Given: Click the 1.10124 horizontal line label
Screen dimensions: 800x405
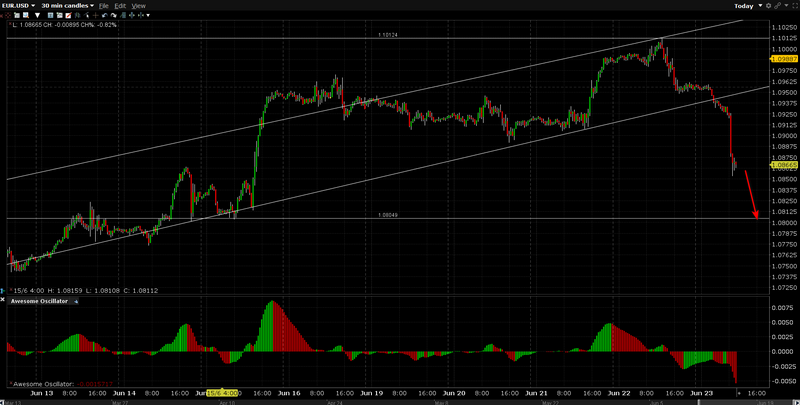Looking at the screenshot, I should point(388,35).
